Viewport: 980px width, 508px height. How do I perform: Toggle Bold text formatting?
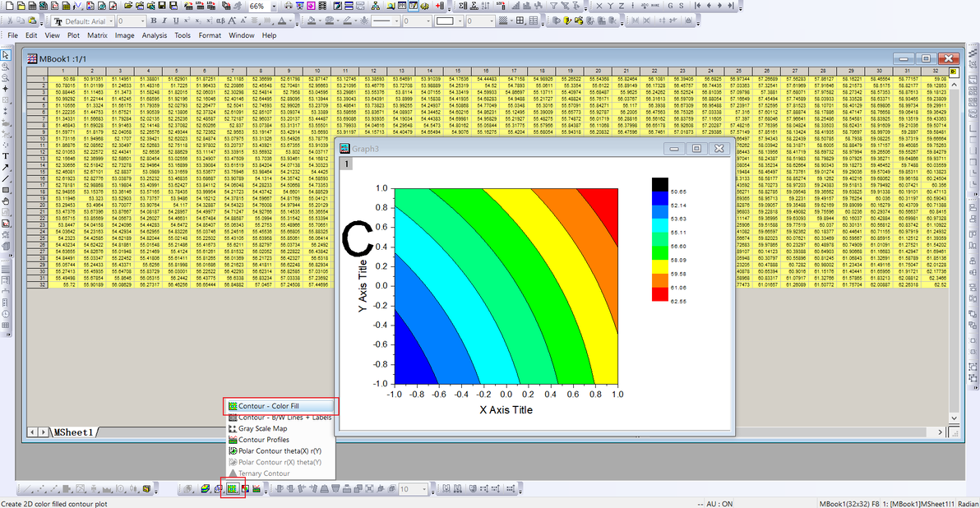point(154,21)
